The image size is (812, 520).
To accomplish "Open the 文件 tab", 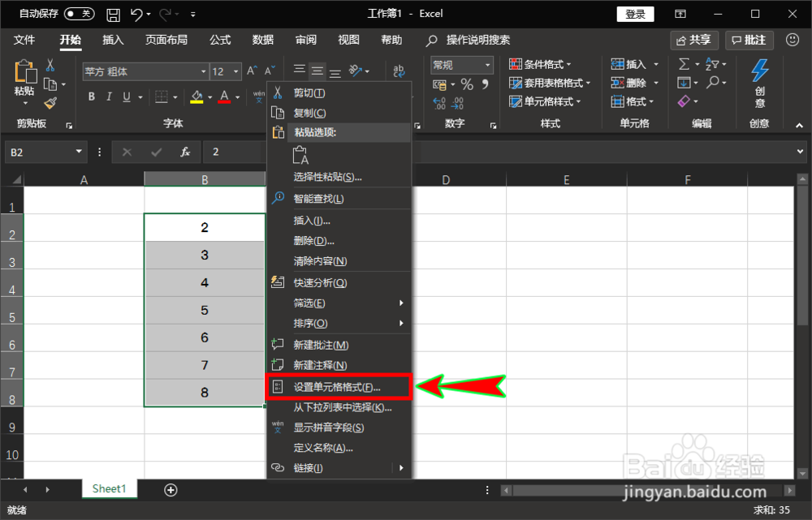I will pos(24,40).
